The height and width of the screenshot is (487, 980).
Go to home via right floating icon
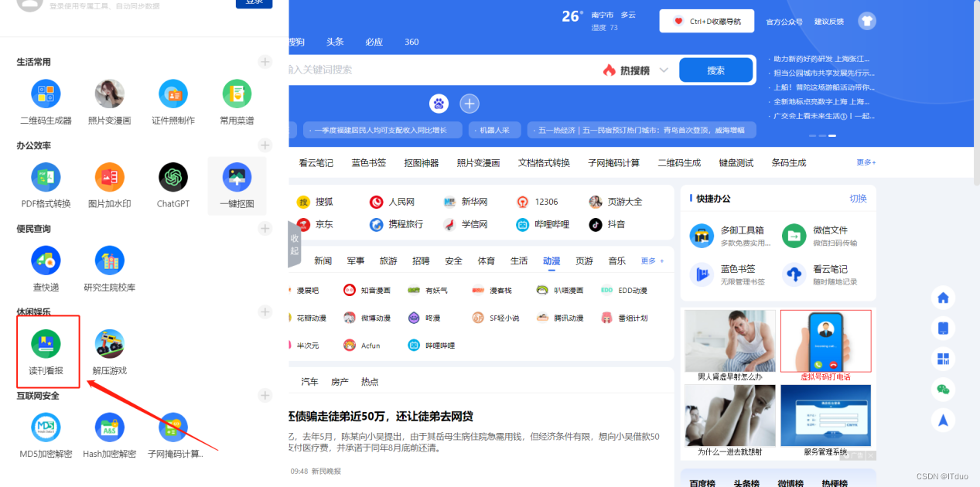[943, 298]
